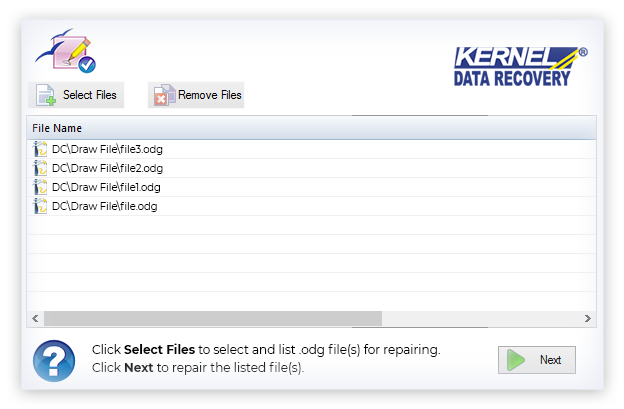Select the DC\Draw File\file.odg row
624x409 pixels.
point(312,206)
